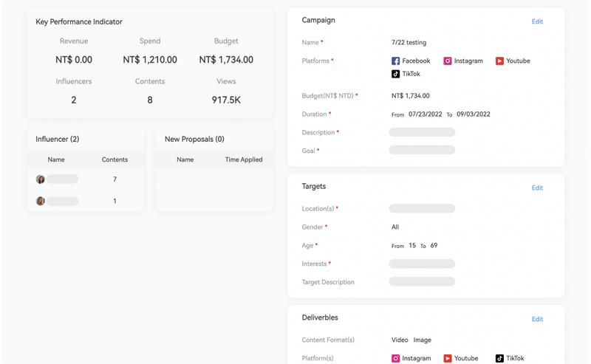The width and height of the screenshot is (591, 364).
Task: Click the Youtube icon in Campaign platforms
Action: (x=499, y=61)
